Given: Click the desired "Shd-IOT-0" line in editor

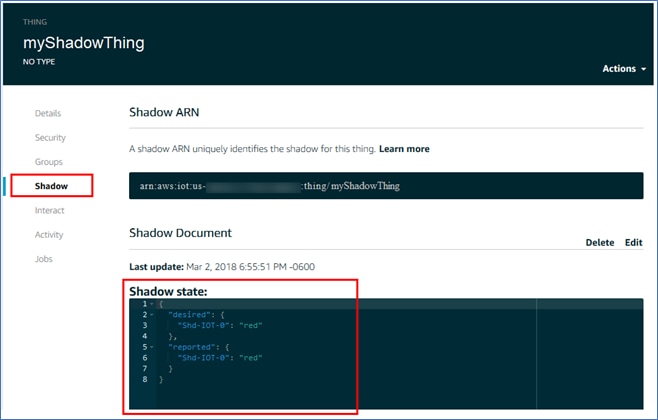Looking at the screenshot, I should pos(219,325).
